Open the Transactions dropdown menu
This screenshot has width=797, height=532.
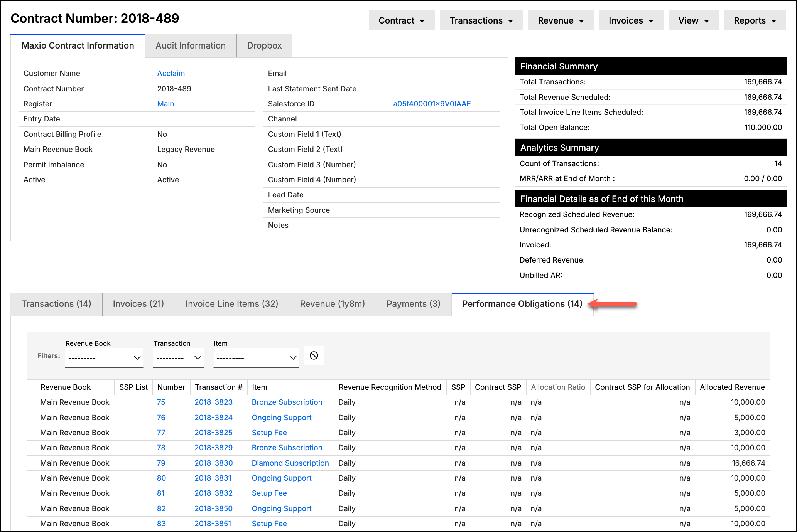481,20
